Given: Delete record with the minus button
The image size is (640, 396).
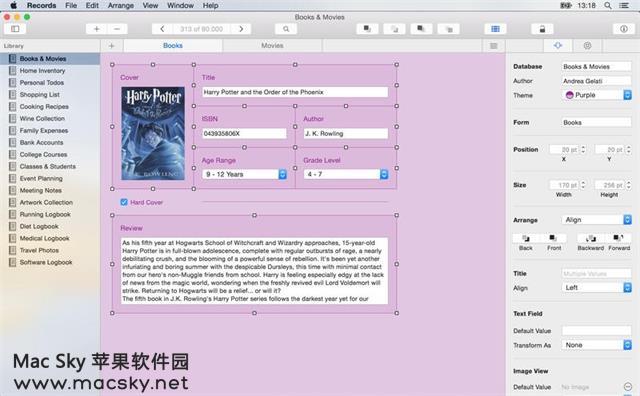Looking at the screenshot, I should coord(117,29).
